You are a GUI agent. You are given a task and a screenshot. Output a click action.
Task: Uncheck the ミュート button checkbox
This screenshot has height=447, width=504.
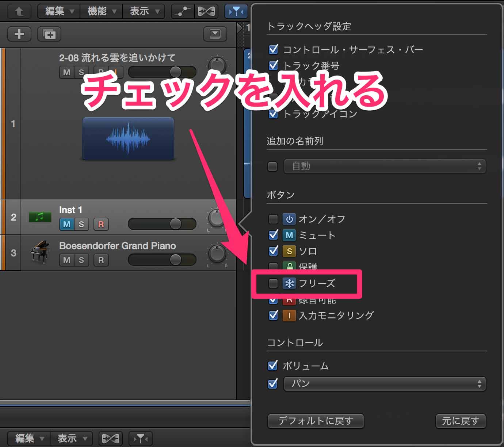click(x=273, y=235)
